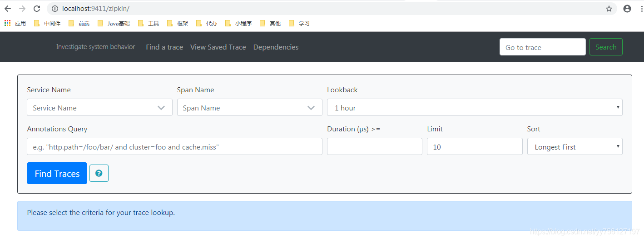
Task: Click Investigate system behavior text
Action: [x=95, y=47]
